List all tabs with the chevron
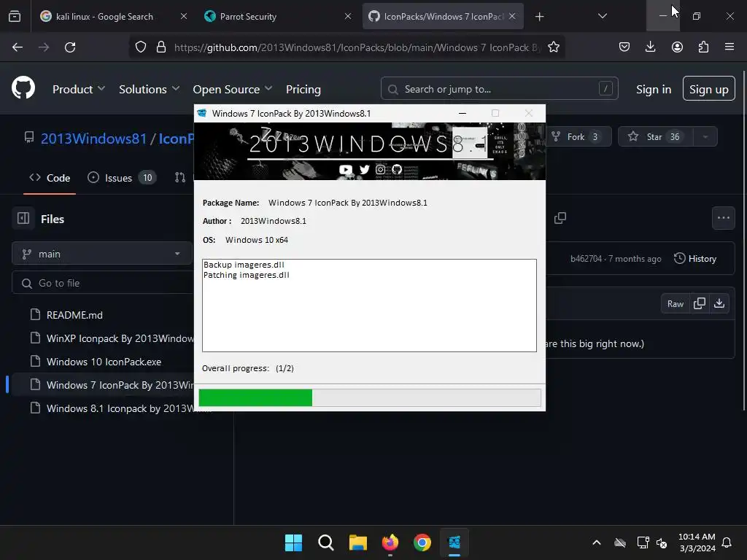 602,16
